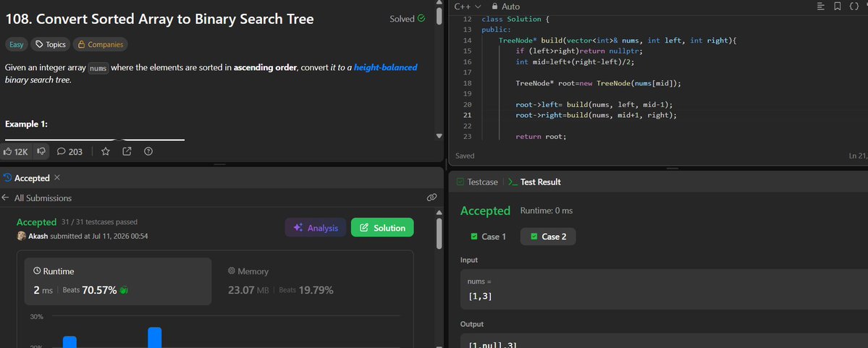This screenshot has height=348, width=868.
Task: Select the Runtime stats card
Action: coord(118,281)
